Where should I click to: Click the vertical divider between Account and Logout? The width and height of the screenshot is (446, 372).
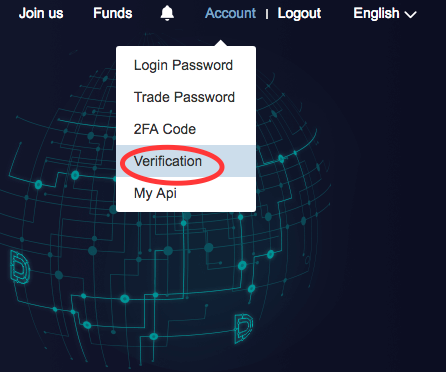coord(267,14)
